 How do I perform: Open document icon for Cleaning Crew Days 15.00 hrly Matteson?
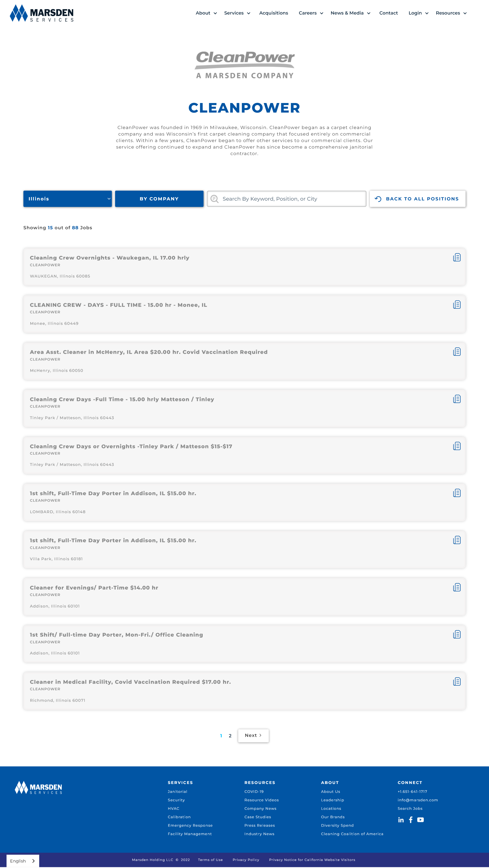click(457, 399)
